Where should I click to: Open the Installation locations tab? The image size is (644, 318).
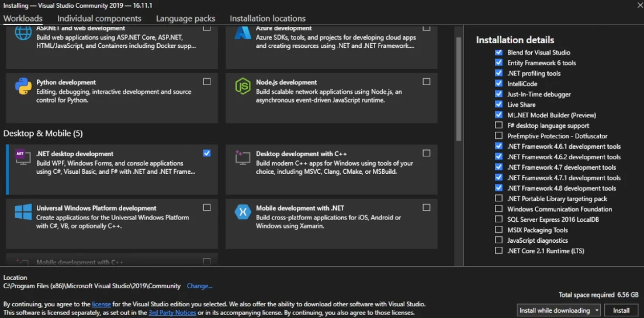coord(268,19)
